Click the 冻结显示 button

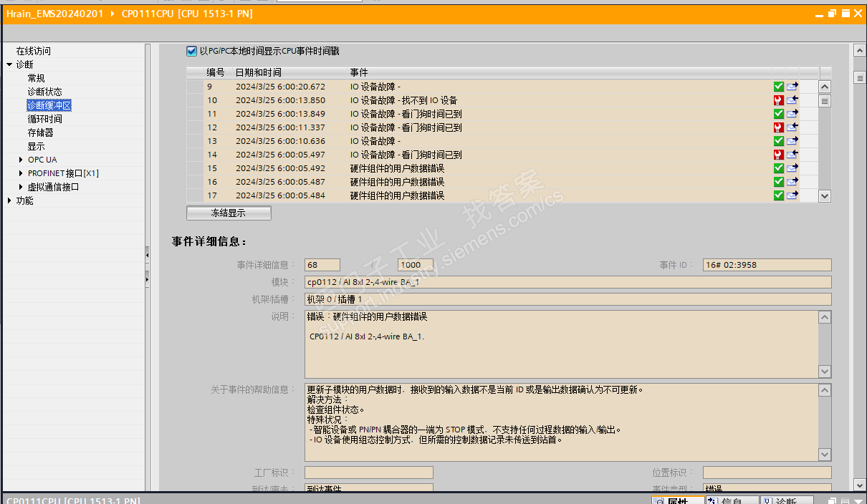tap(229, 213)
